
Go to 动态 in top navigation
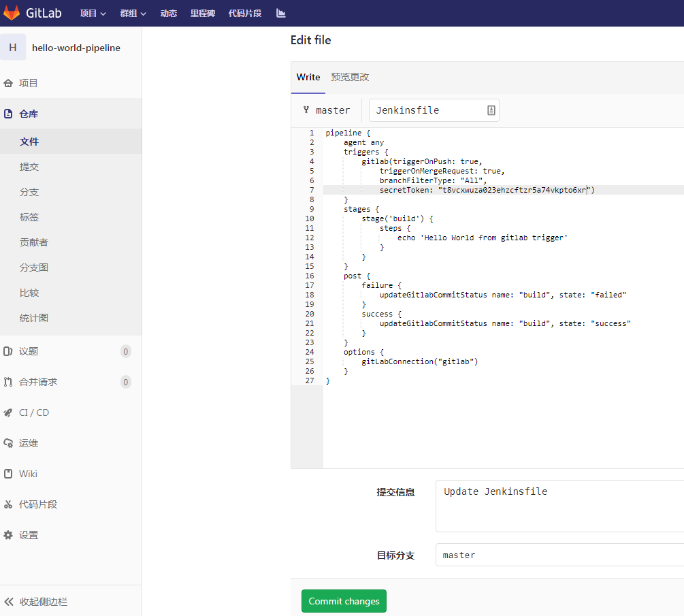point(168,14)
